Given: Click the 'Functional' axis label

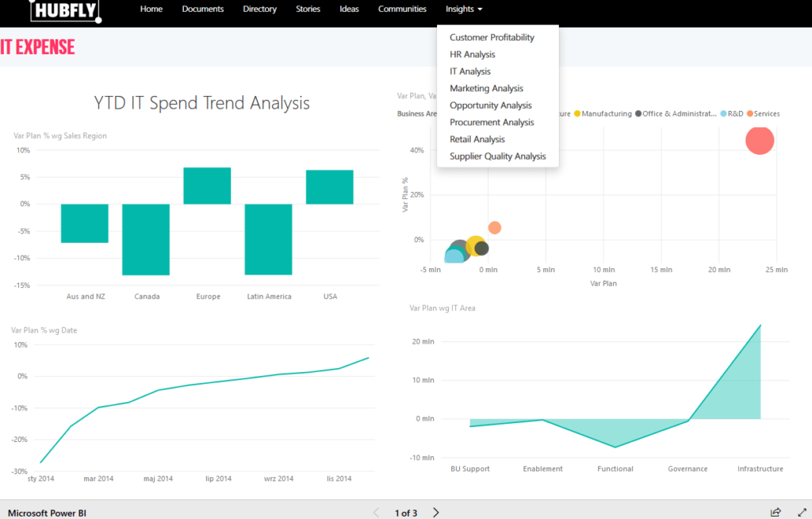Looking at the screenshot, I should (615, 469).
